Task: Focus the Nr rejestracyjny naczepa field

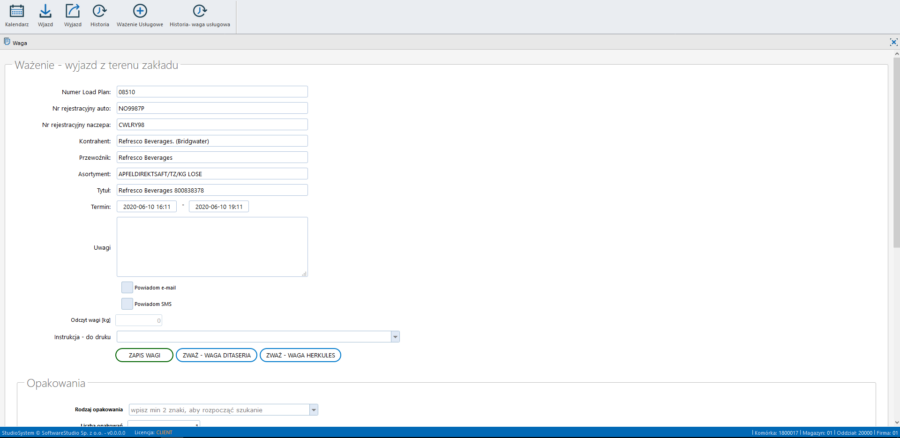Action: (212, 124)
